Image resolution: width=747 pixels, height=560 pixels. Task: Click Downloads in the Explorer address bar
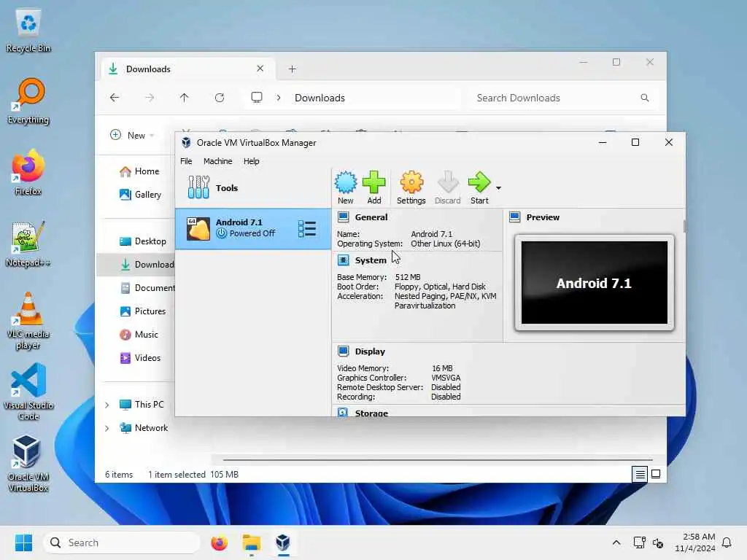(x=320, y=98)
